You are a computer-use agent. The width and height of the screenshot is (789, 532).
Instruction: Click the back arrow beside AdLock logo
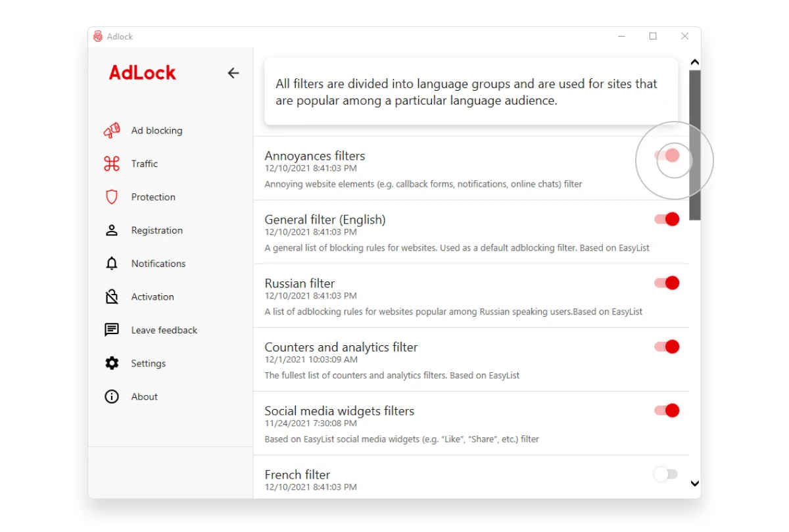(x=233, y=73)
